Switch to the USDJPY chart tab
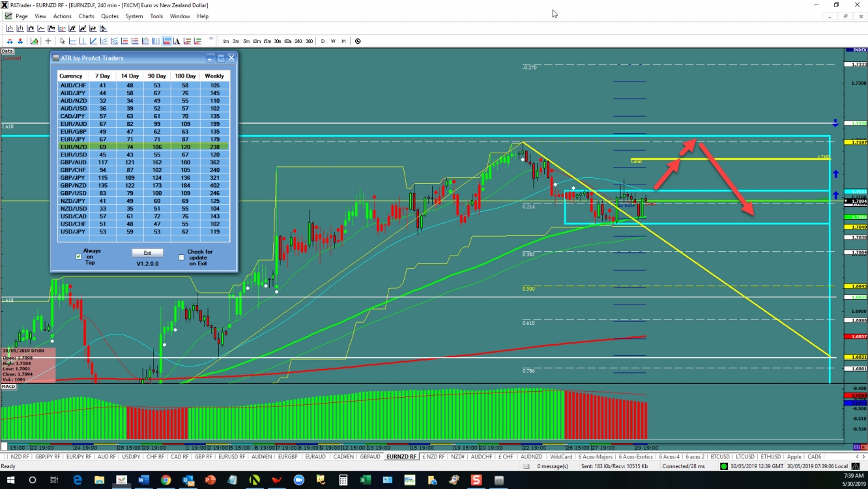 coord(131,456)
